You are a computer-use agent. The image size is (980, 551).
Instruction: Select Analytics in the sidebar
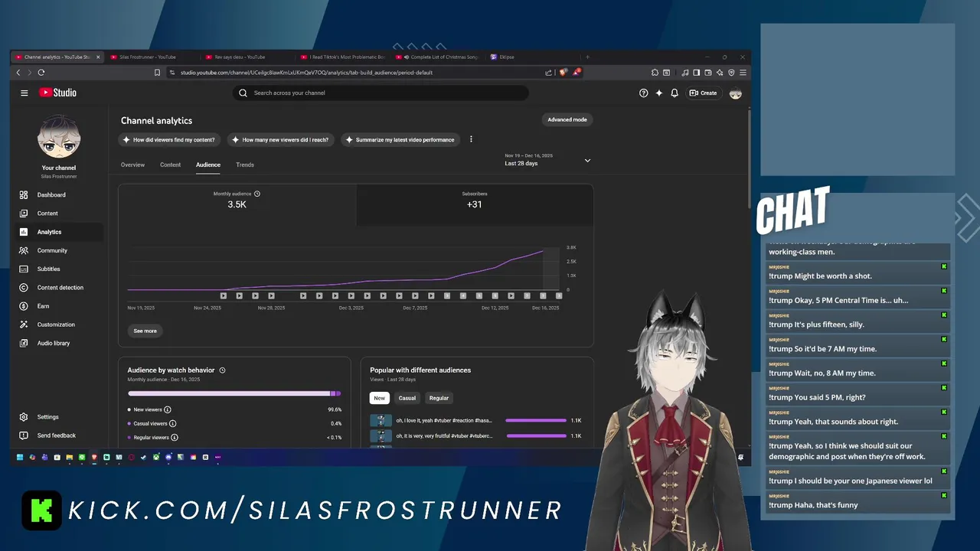(59, 232)
